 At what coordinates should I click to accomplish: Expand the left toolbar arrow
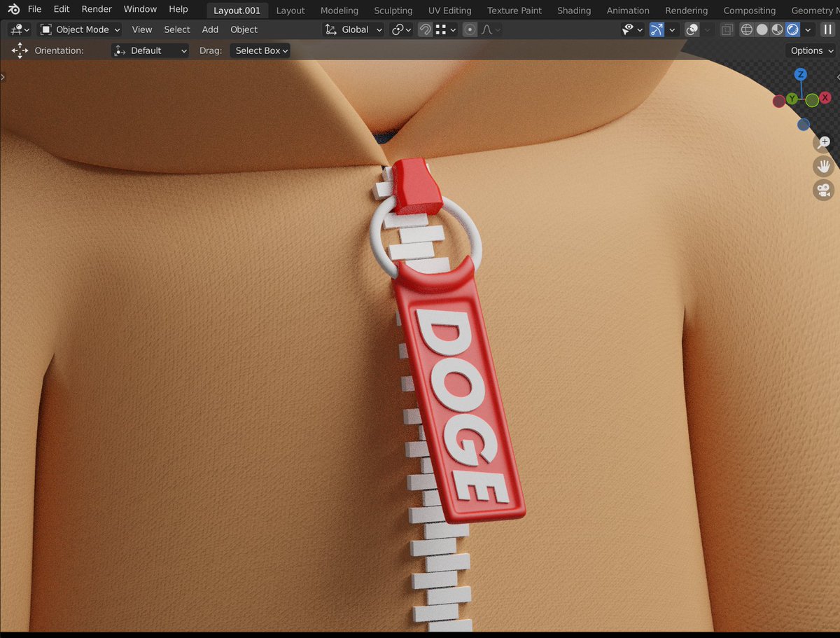pos(3,77)
